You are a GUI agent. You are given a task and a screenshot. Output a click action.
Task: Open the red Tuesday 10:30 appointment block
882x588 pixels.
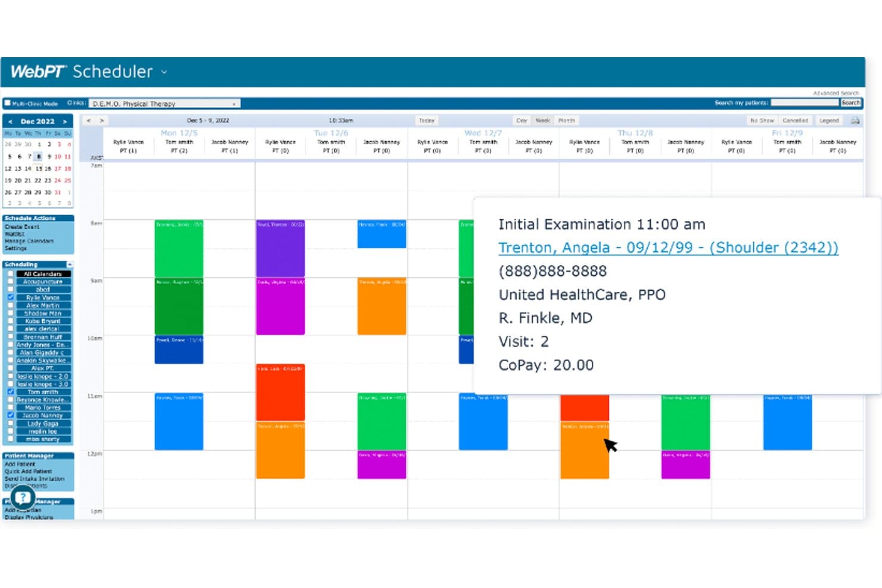280,393
